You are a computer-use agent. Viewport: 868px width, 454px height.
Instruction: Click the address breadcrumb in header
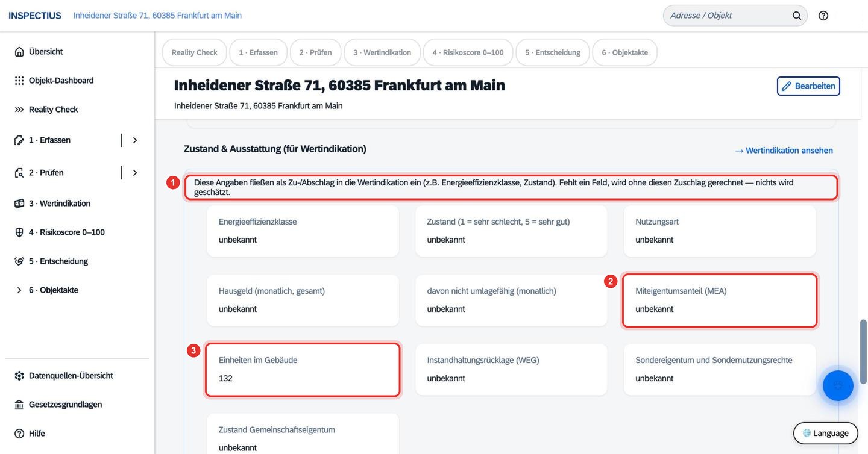tap(157, 16)
